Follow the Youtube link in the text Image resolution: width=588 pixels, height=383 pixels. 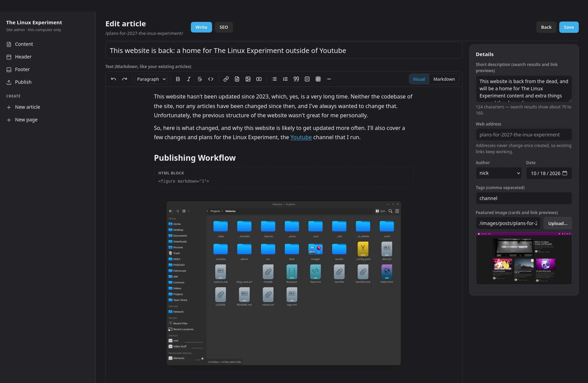(301, 137)
